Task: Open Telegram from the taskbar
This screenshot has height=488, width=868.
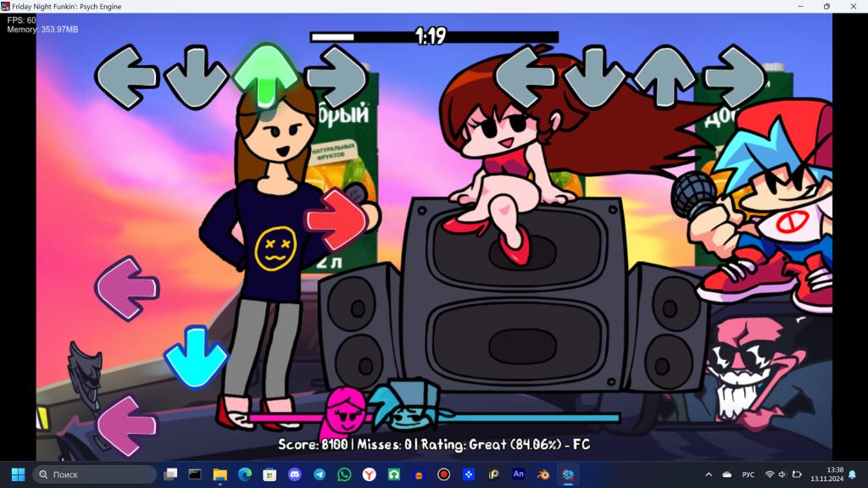Action: coord(320,474)
